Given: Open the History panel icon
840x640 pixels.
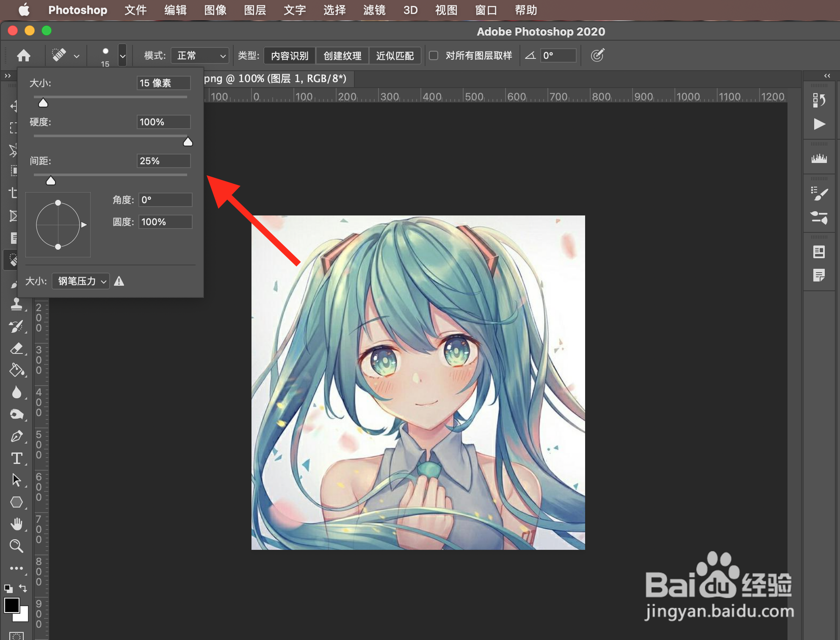Looking at the screenshot, I should (x=819, y=100).
